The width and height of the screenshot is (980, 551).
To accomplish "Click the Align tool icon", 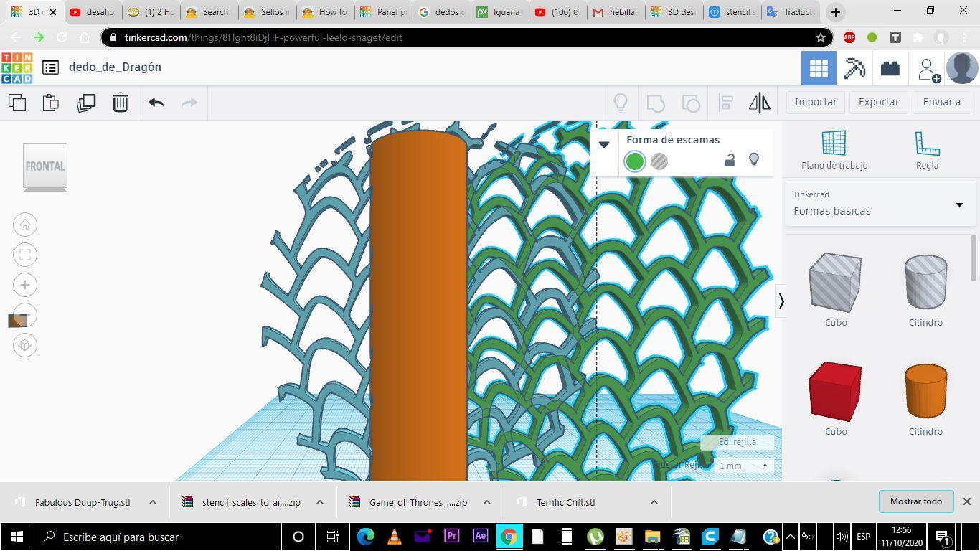I will tap(725, 103).
